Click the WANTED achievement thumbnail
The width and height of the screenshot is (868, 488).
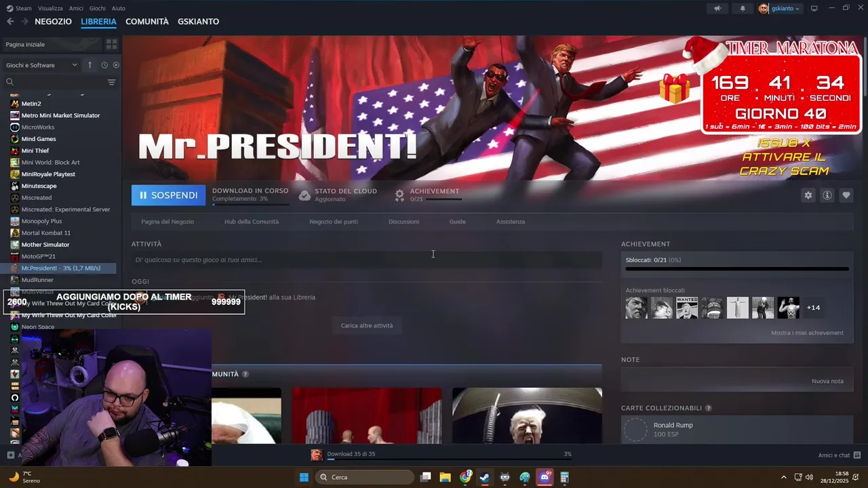[x=687, y=308]
